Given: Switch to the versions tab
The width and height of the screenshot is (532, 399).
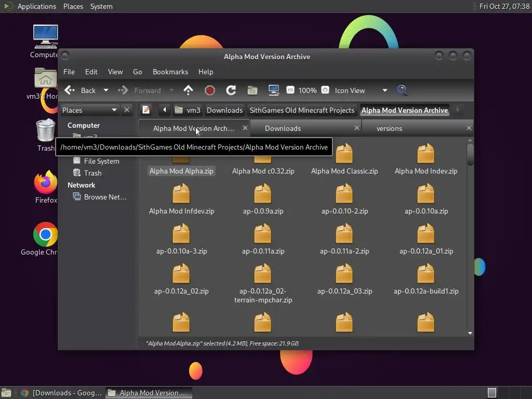Looking at the screenshot, I should (389, 129).
